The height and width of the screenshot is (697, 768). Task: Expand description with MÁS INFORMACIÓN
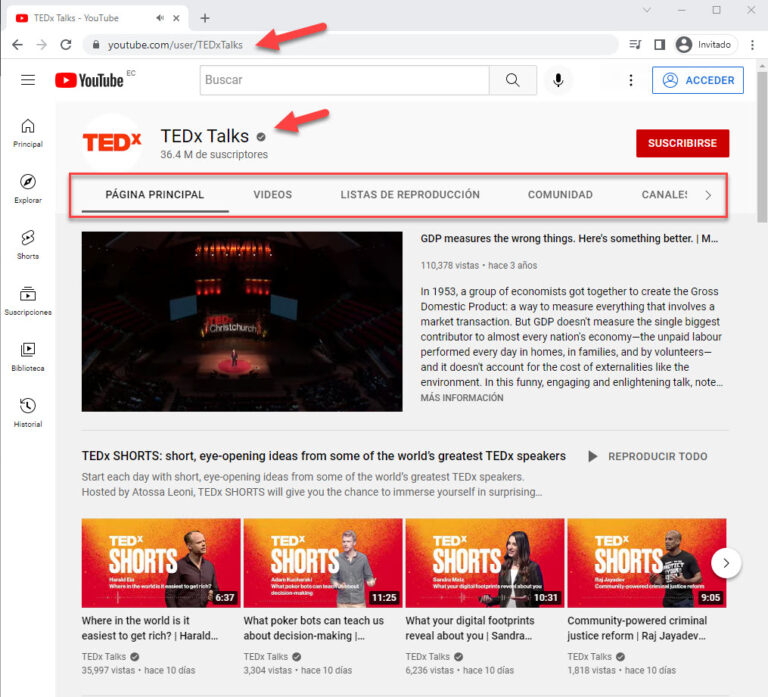(x=462, y=398)
